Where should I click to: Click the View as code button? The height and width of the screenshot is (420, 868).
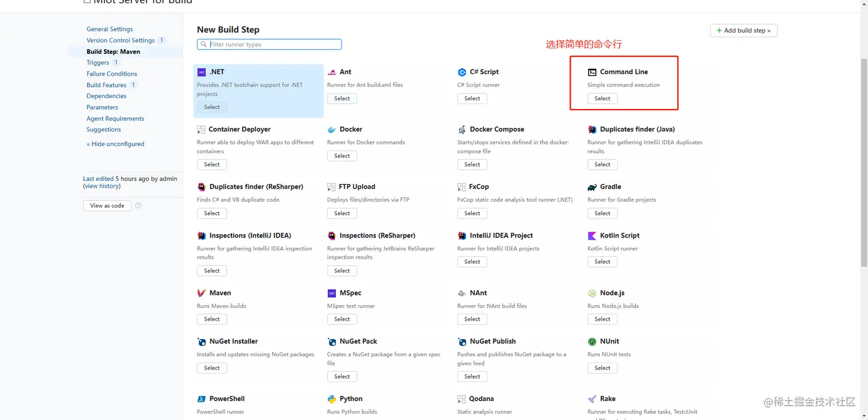click(x=107, y=205)
